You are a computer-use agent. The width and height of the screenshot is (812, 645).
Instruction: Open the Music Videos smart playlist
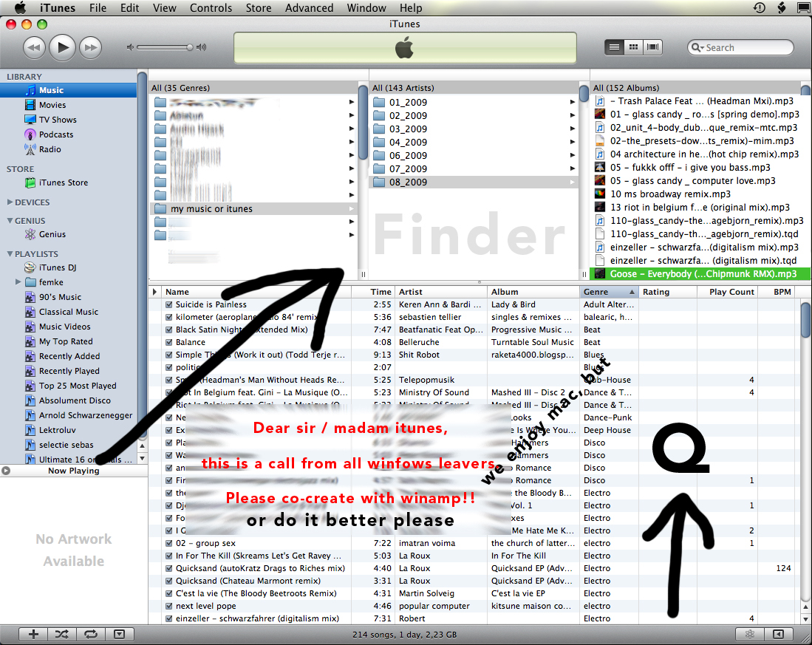tap(65, 327)
